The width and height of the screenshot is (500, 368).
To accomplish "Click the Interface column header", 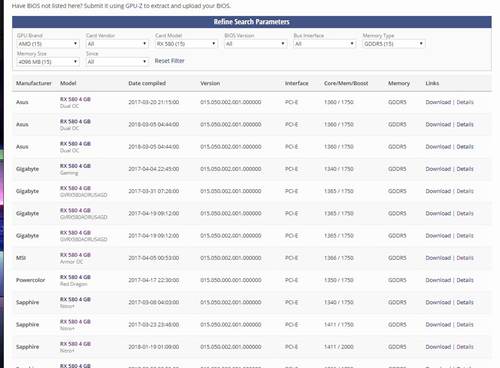I will (x=297, y=83).
